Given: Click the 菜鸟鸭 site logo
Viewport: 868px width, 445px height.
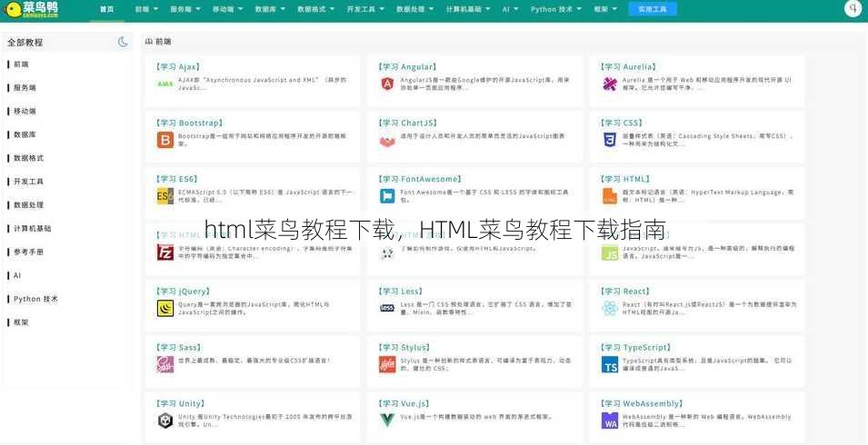Looking at the screenshot, I should click(x=31, y=9).
